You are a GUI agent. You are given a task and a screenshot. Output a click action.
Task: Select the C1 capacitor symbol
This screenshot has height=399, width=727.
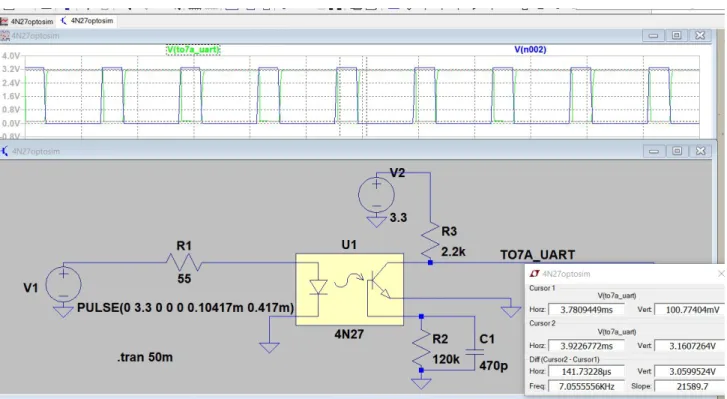pos(474,353)
